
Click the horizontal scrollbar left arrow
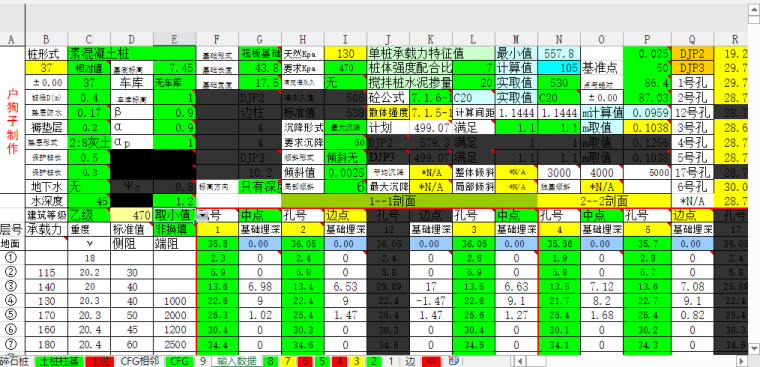[x=520, y=361]
